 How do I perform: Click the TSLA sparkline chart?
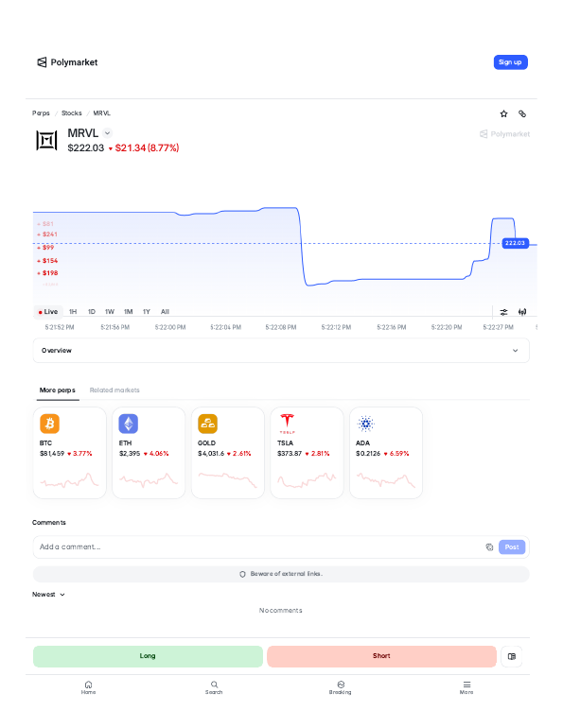pyautogui.click(x=307, y=480)
